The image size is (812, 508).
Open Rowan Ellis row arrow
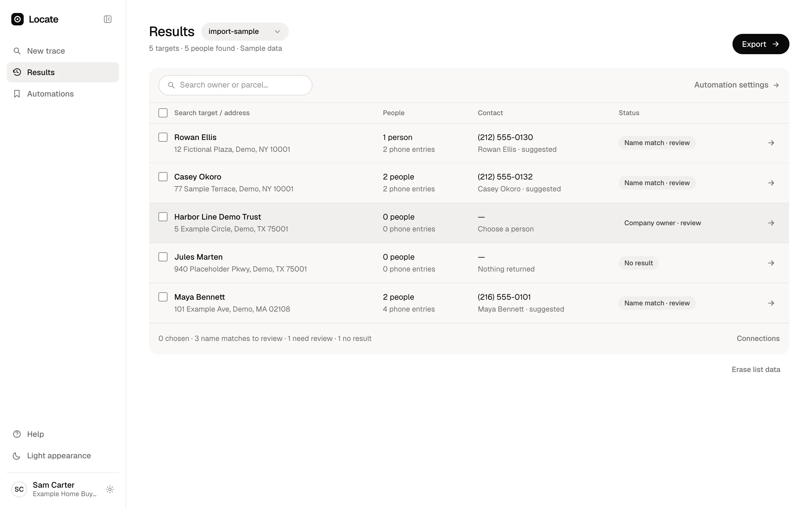[x=771, y=143]
